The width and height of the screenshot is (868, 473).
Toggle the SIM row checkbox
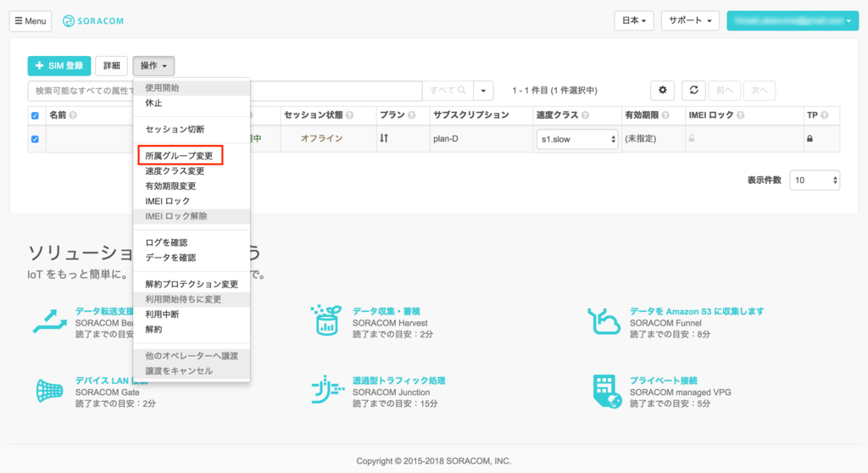[x=35, y=139]
